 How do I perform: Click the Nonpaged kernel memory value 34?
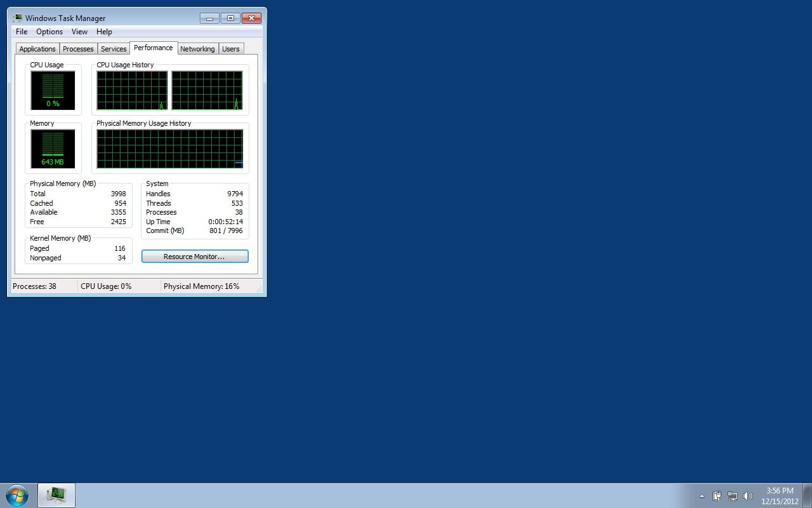[x=122, y=258]
